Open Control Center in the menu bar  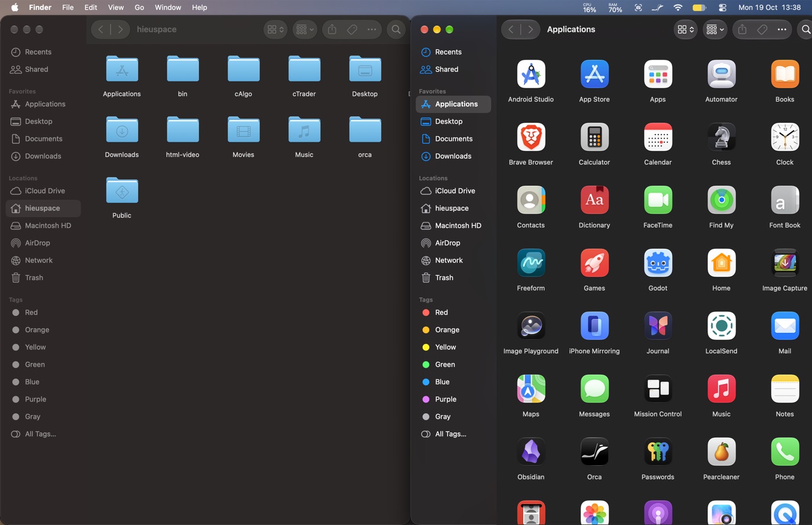click(722, 8)
